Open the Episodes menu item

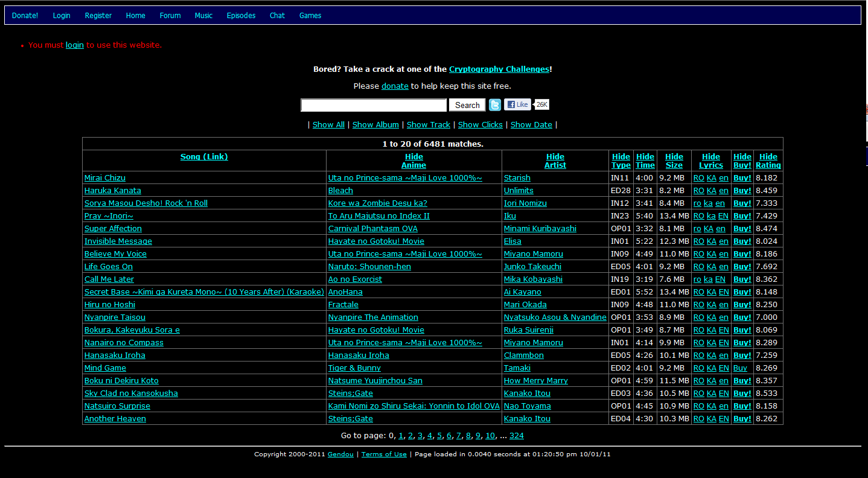point(241,16)
